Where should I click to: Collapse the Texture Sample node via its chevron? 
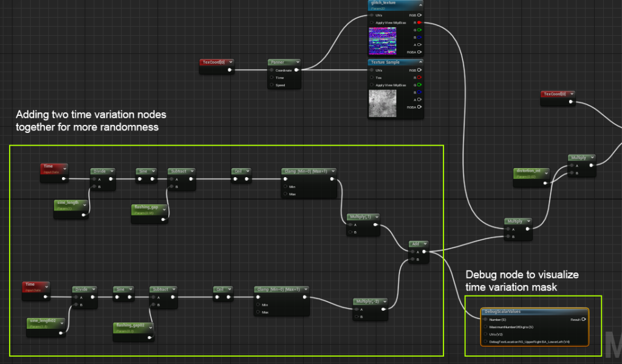pos(421,61)
